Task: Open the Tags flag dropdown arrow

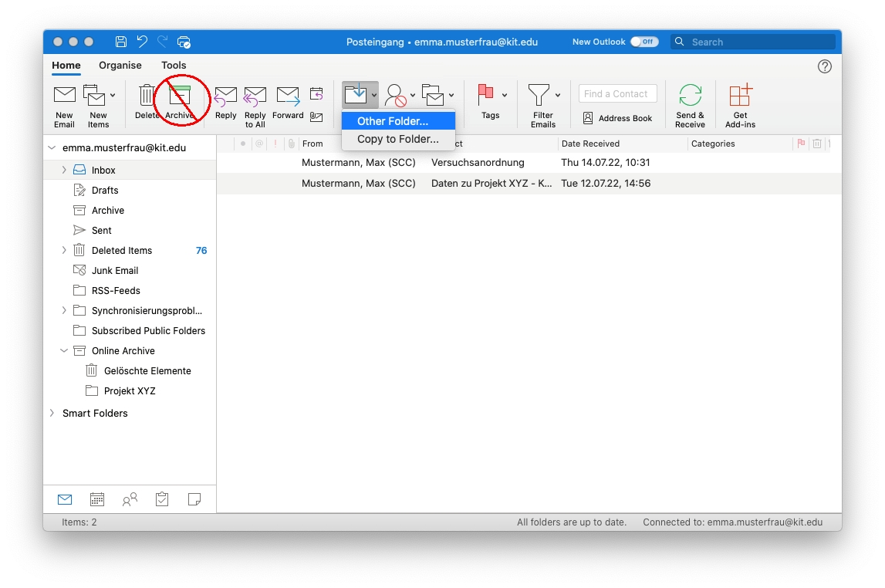Action: 505,95
